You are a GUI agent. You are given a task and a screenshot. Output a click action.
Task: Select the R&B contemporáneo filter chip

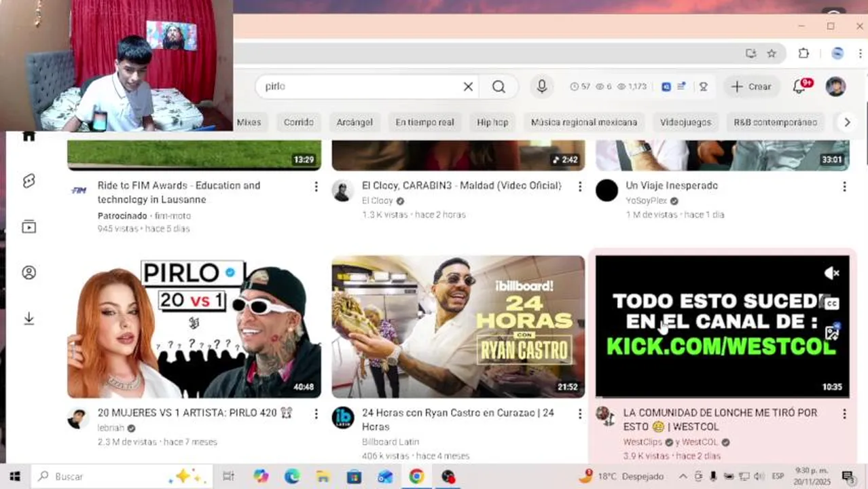coord(775,122)
